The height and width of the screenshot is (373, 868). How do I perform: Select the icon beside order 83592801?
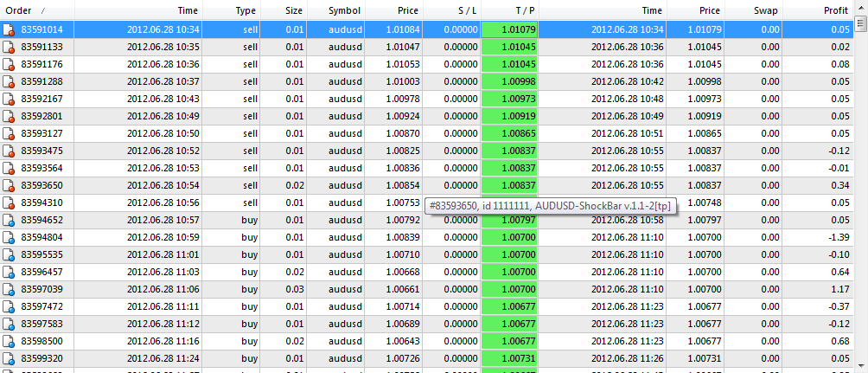tap(9, 116)
